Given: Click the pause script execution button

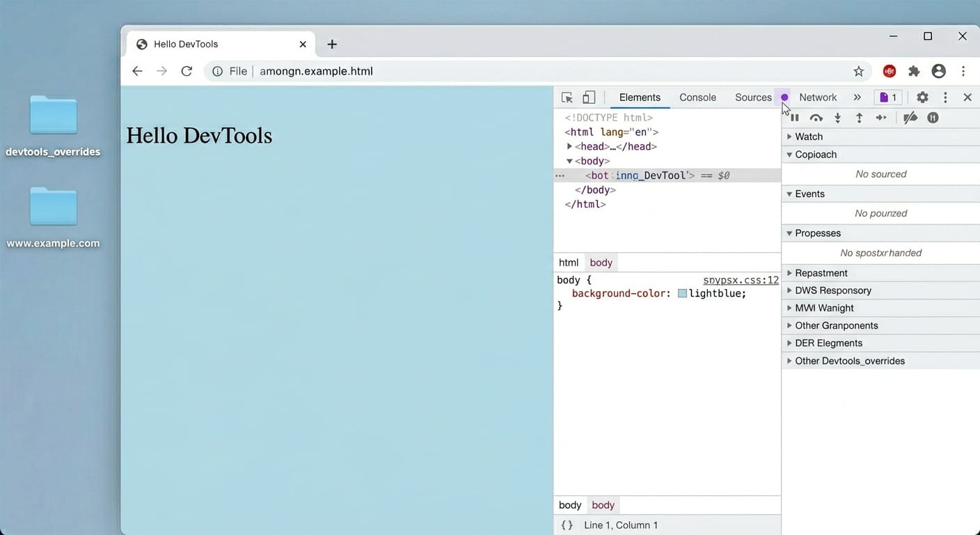Looking at the screenshot, I should tap(794, 118).
